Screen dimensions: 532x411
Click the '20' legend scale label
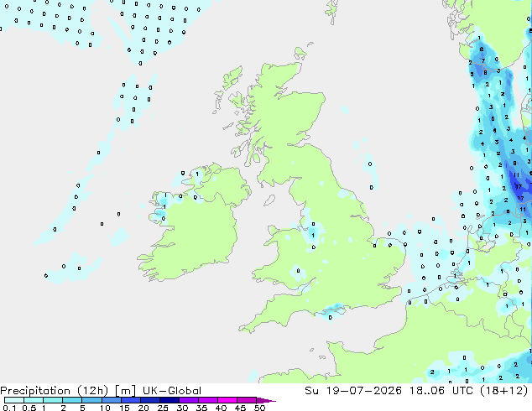pos(143,408)
